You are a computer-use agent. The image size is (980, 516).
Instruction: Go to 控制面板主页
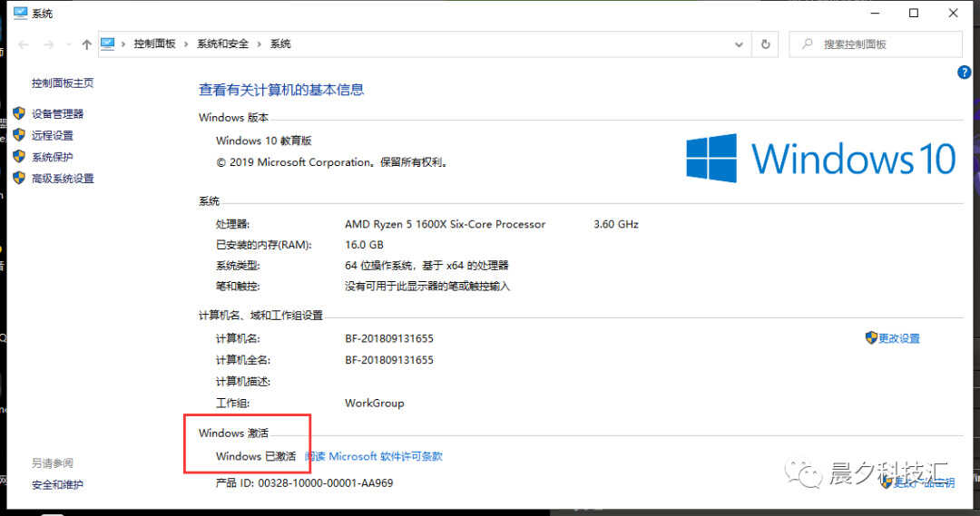[x=63, y=83]
